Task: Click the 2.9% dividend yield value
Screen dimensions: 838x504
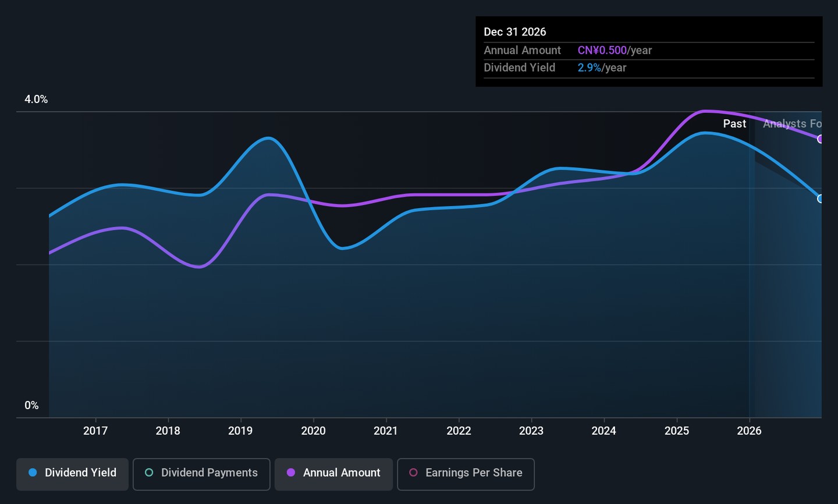Action: tap(589, 68)
